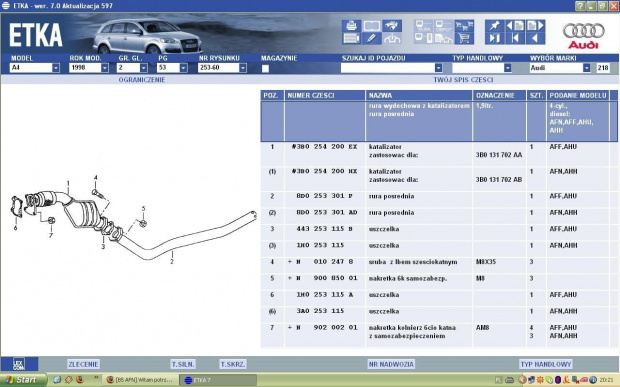Go to next page with page-arrow icon
The height and width of the screenshot is (387, 620).
click(535, 26)
